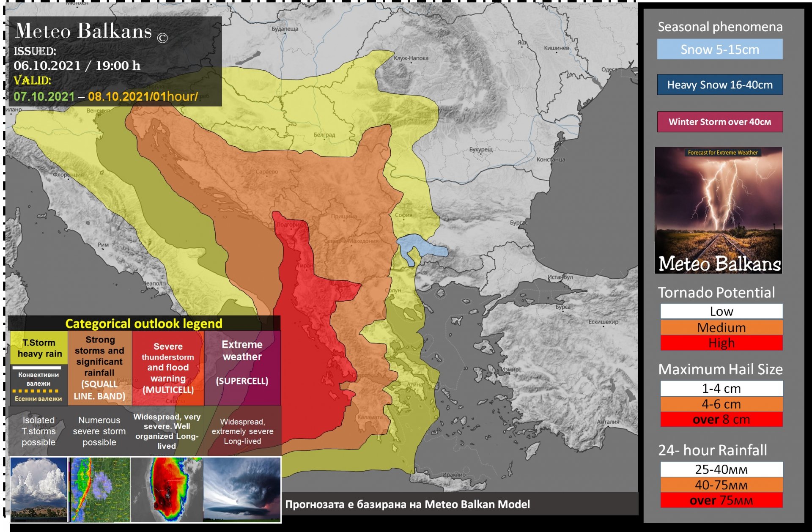Image resolution: width=812 pixels, height=532 pixels.
Task: Click the Бурса city label
Action: tap(563, 307)
